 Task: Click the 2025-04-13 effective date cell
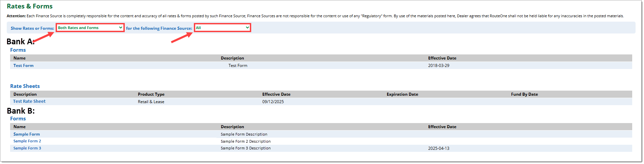click(439, 148)
